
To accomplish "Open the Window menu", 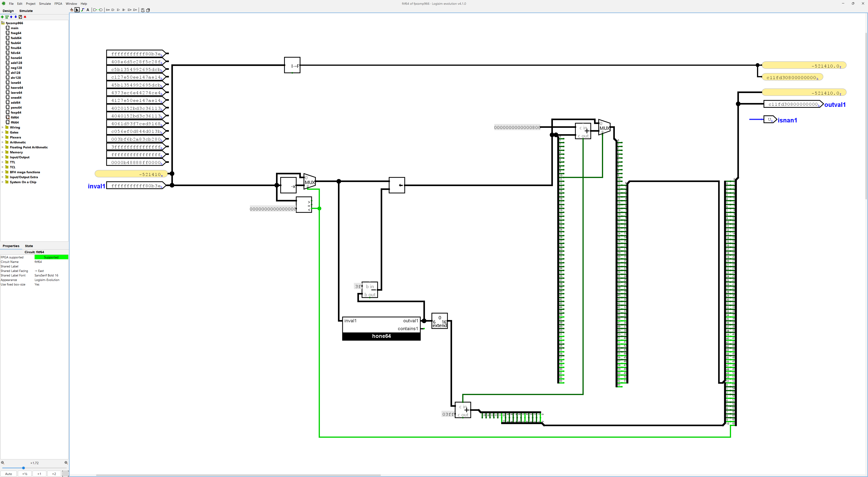I will point(71,4).
